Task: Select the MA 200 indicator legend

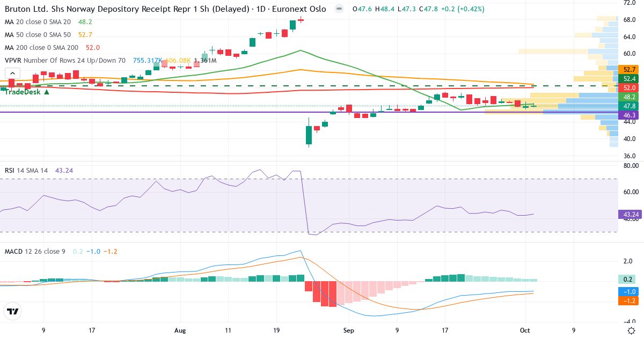Action: [x=52, y=48]
